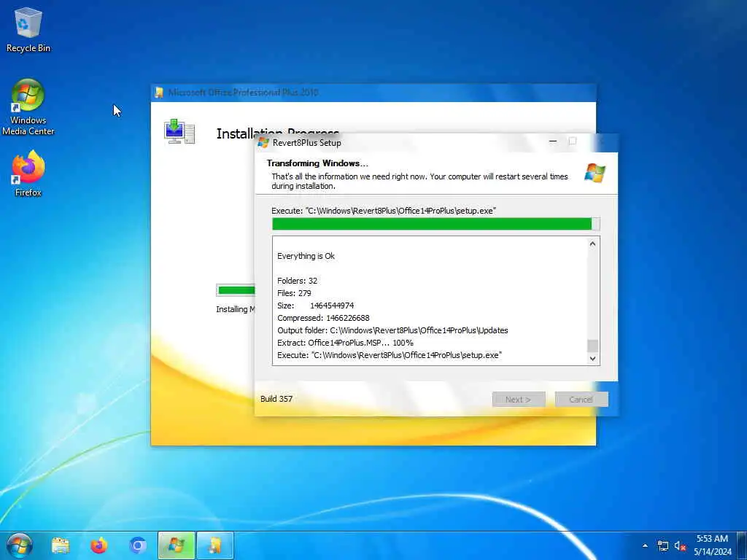Click the green Revert8Plus progress bar
Screen dimensions: 747x560
tap(436, 224)
